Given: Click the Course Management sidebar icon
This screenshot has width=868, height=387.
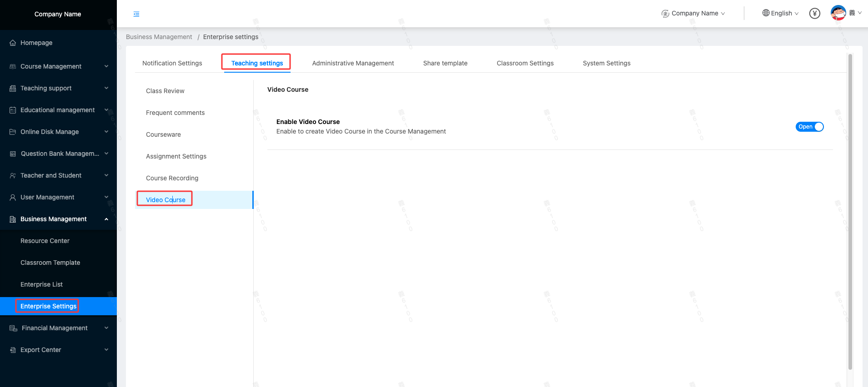Looking at the screenshot, I should click(13, 66).
